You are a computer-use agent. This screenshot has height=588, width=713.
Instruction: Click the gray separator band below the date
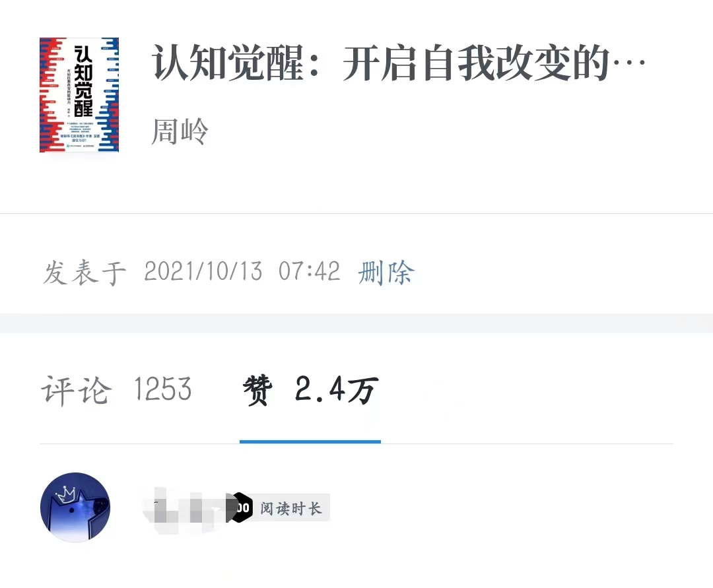[x=356, y=323]
